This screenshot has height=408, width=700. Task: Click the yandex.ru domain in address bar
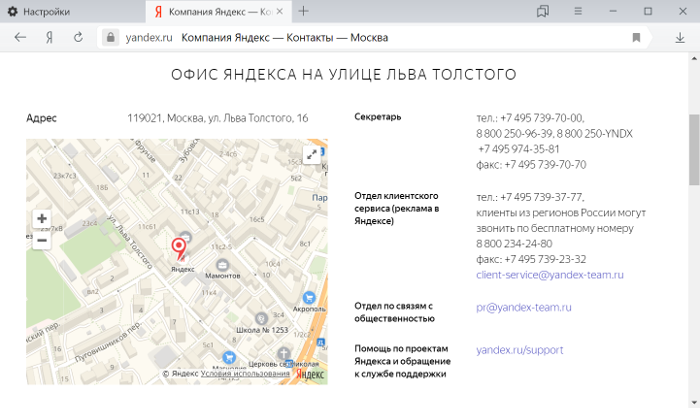pyautogui.click(x=149, y=37)
